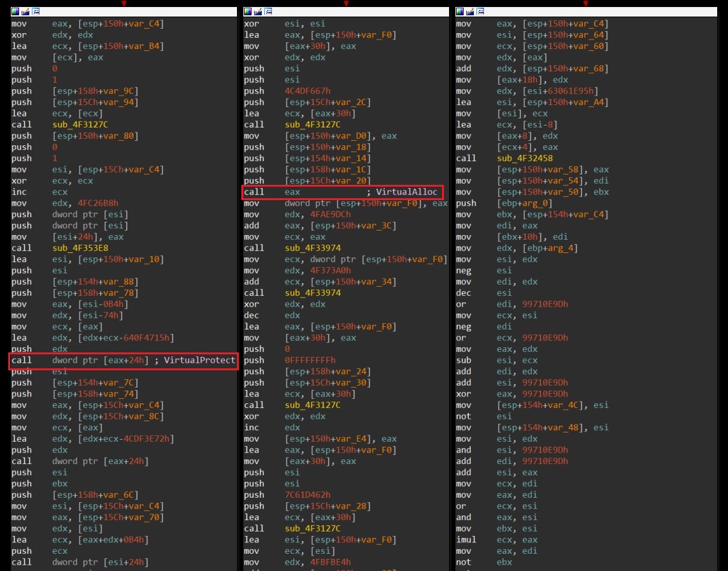
Task: Click group nodes icon on middle node
Action: pos(268,11)
